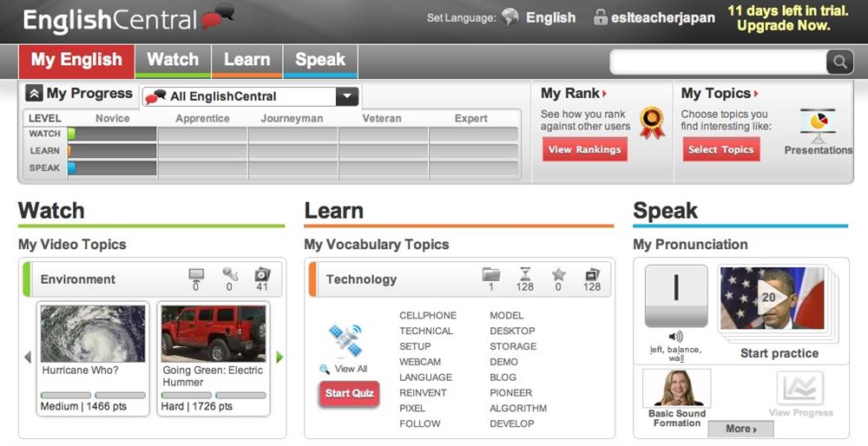This screenshot has height=446, width=868.
Task: Click the microphone icon in the Environment header
Action: [230, 274]
